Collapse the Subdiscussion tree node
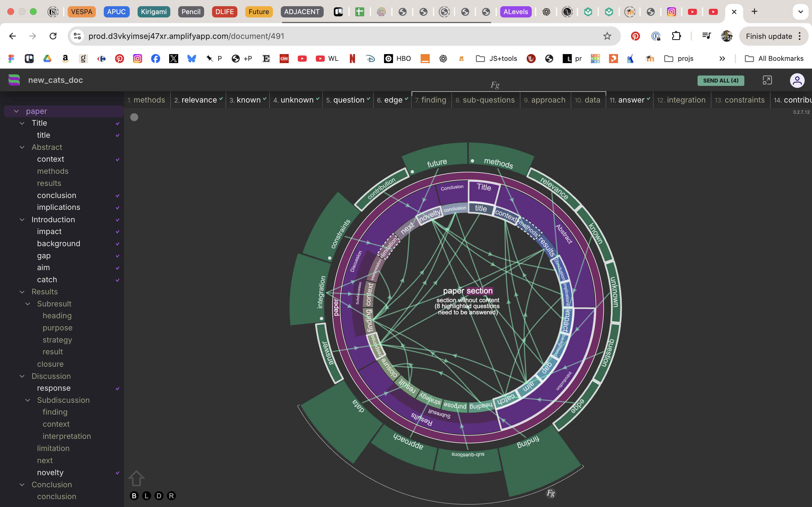This screenshot has height=507, width=812. (28, 400)
